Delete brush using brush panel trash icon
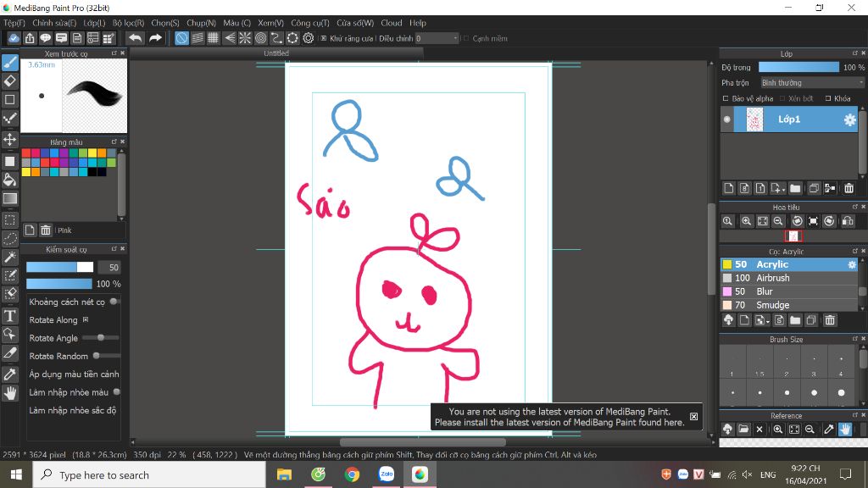 [x=830, y=320]
